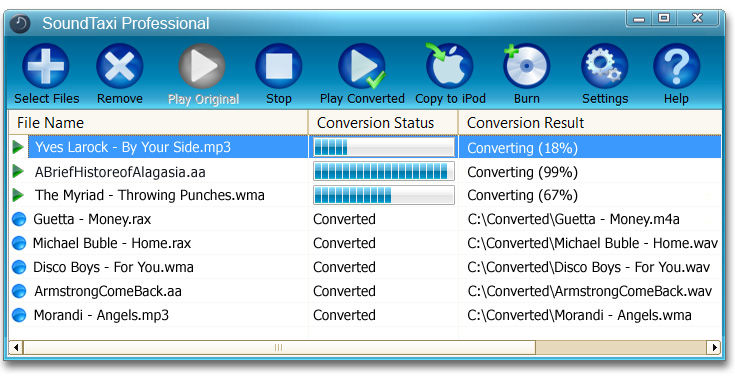735x391 pixels.
Task: Select file name ArmstrongComeBack.aa
Action: click(x=108, y=291)
